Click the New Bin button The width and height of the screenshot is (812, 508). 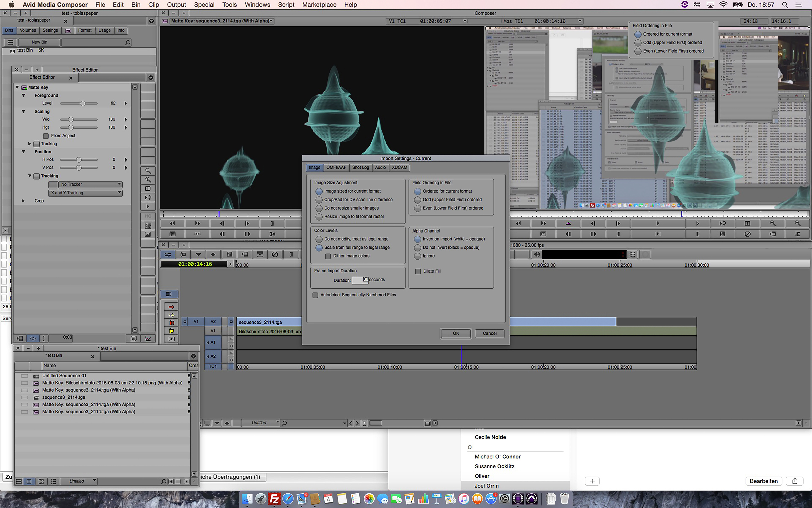[x=40, y=42]
